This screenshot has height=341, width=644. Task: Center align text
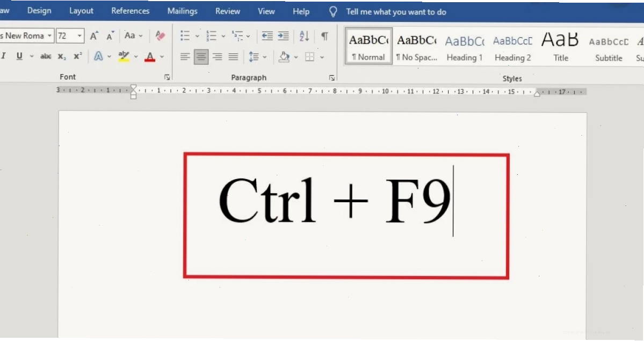coord(201,57)
